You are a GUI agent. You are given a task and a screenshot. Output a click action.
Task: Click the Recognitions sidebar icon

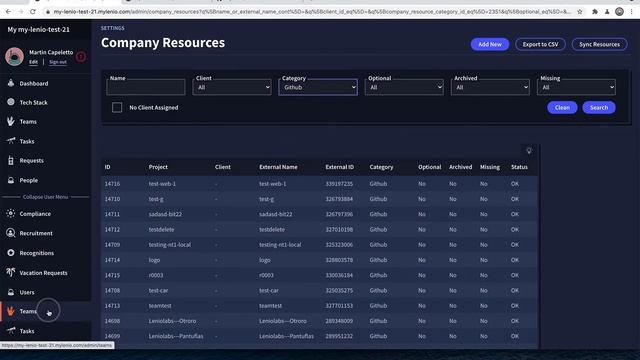click(x=11, y=253)
